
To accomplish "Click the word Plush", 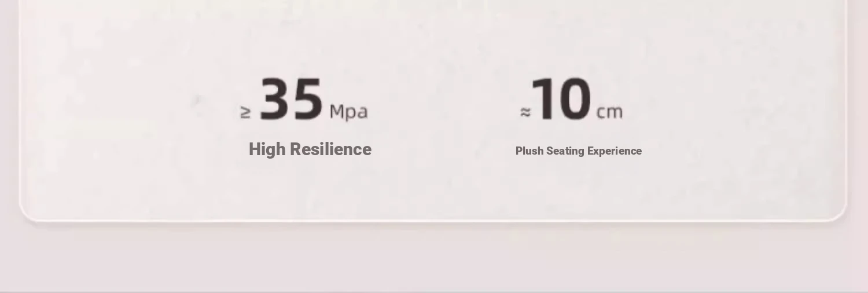I will click(529, 151).
